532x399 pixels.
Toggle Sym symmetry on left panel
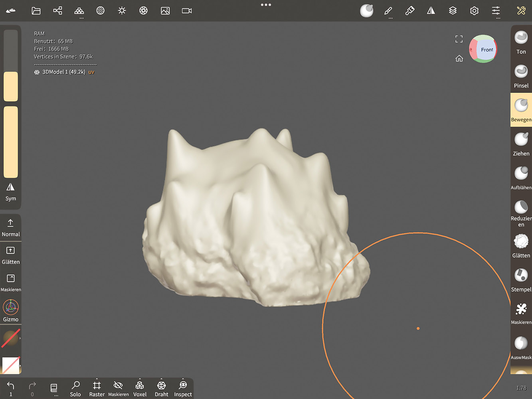click(11, 192)
